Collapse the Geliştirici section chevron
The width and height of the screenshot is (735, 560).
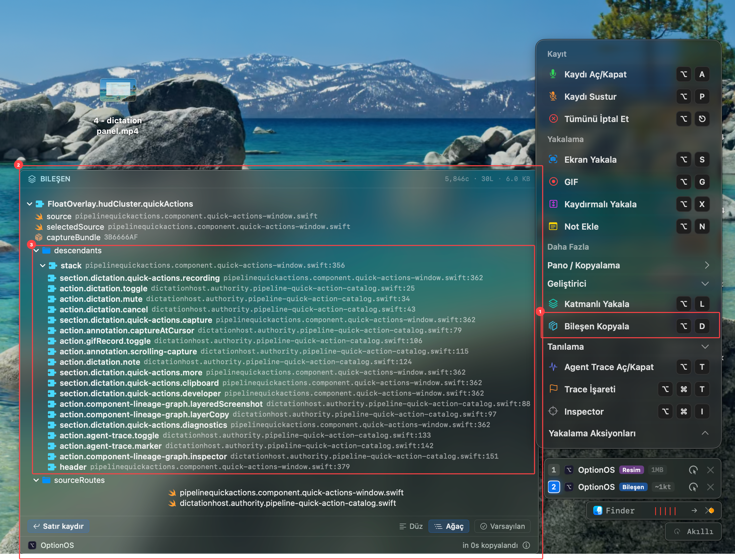coord(705,284)
